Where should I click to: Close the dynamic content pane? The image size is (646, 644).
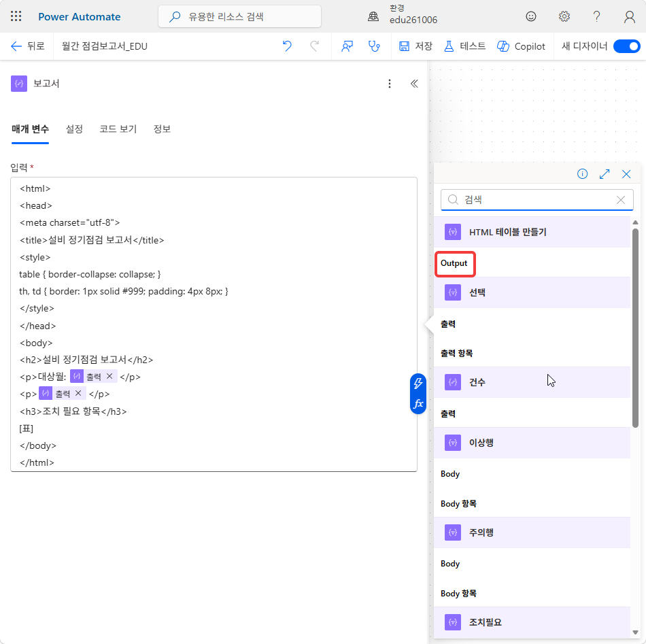(626, 174)
